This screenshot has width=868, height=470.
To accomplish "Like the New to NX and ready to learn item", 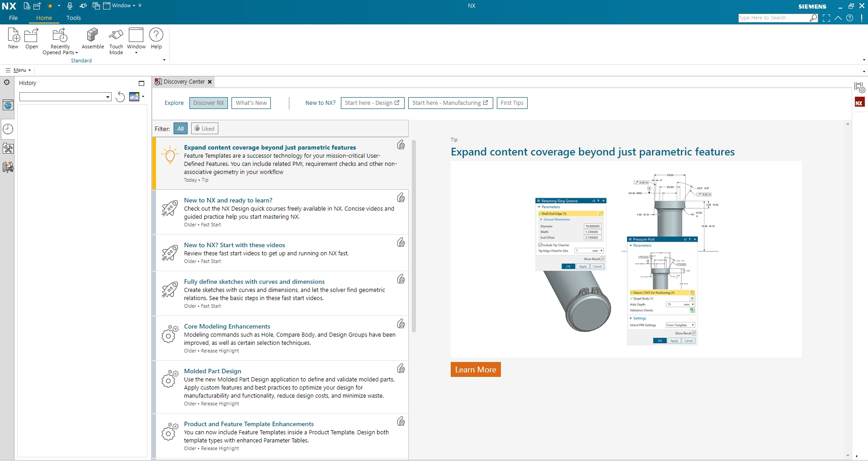I will (x=401, y=197).
